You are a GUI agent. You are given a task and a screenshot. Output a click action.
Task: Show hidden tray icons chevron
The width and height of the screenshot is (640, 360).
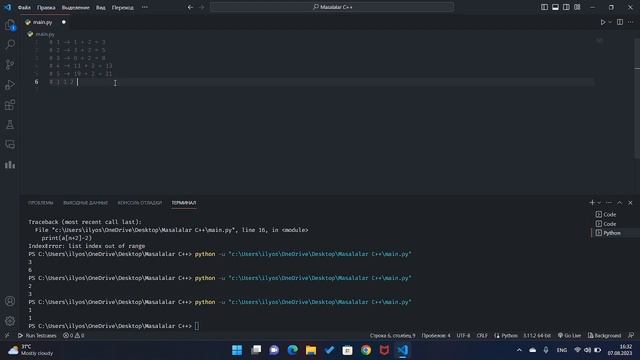tap(519, 350)
